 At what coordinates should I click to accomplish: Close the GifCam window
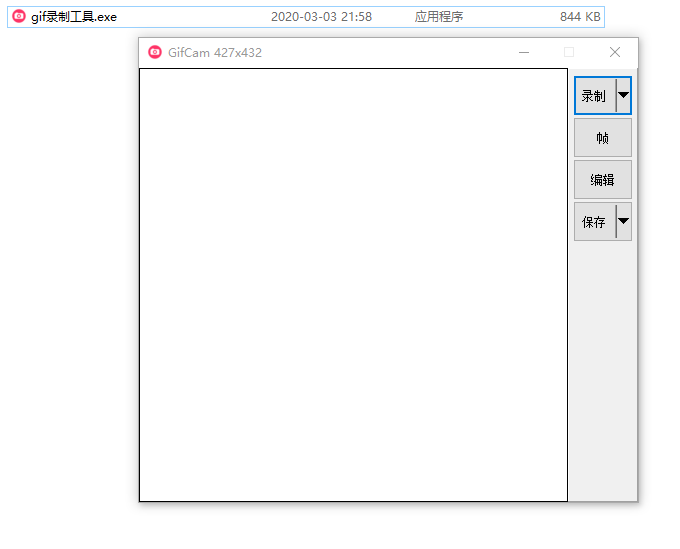pos(615,52)
